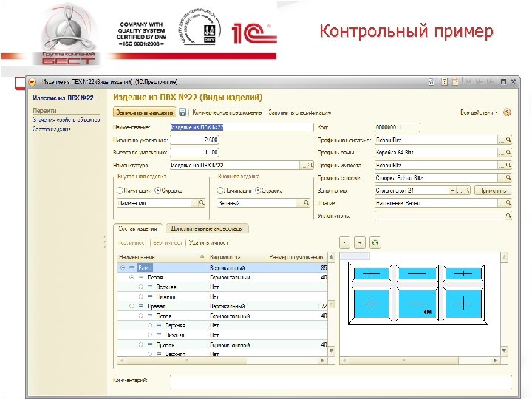Image resolution: width=532 pixels, height=399 pixels.
Task: Open the Заполнение dropdown arrow
Action: 452,191
